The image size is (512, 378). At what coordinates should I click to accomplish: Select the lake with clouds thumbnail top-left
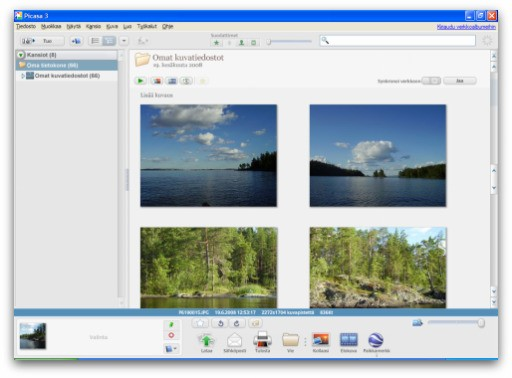(208, 156)
